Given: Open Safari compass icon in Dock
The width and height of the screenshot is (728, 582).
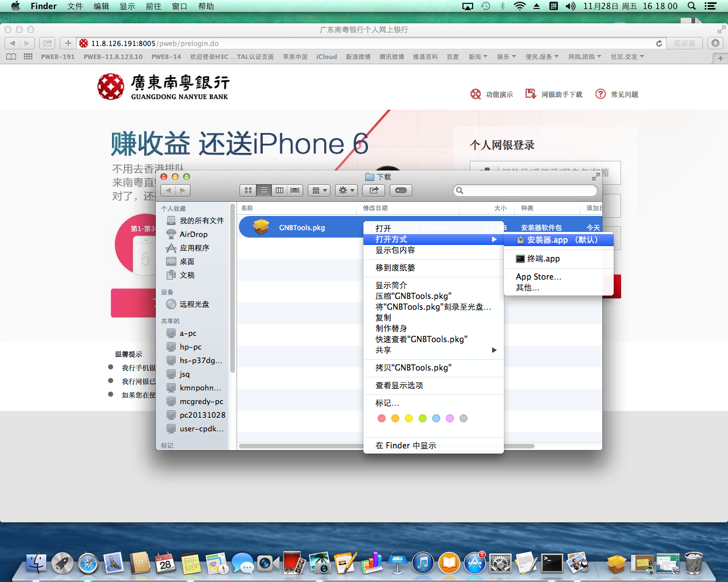Looking at the screenshot, I should point(88,563).
